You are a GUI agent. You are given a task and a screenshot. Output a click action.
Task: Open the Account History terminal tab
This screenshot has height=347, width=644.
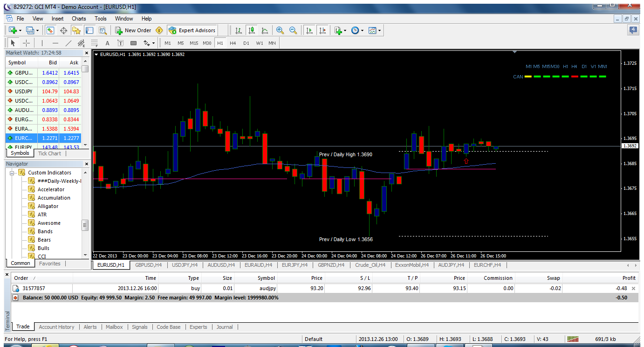click(56, 327)
